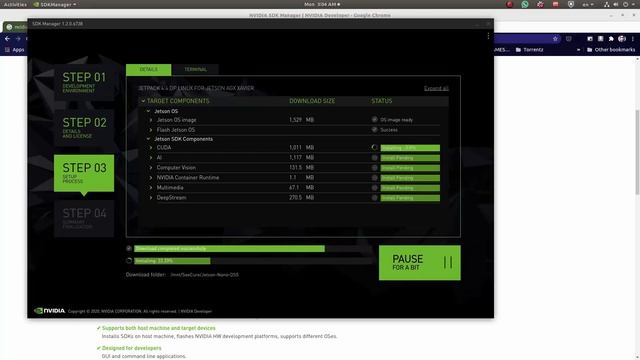Expand the Computer Vision row
640x360 pixels.
tap(151, 168)
